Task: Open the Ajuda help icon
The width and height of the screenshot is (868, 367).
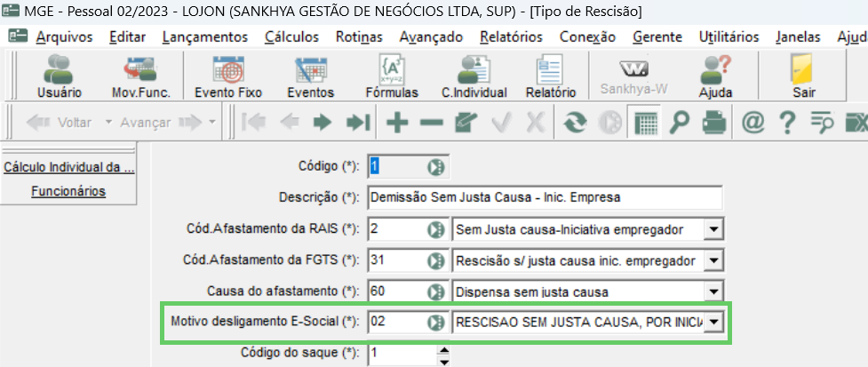Action: [x=715, y=76]
